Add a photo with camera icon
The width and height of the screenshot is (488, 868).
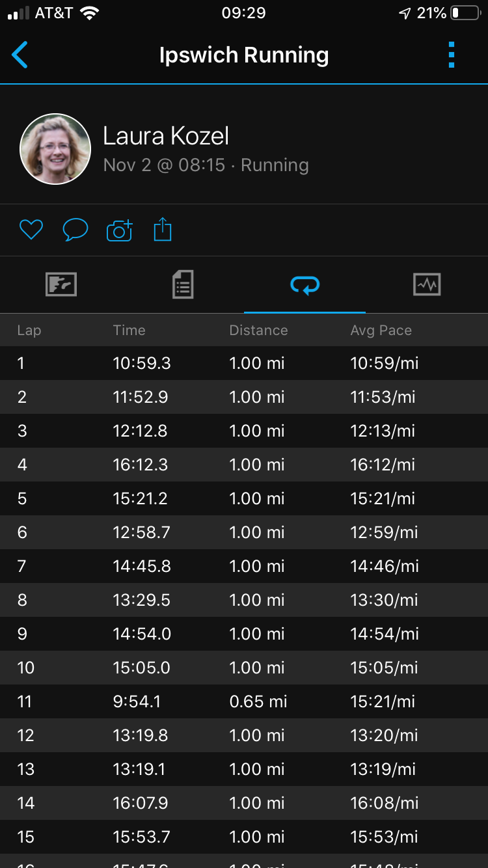[119, 230]
